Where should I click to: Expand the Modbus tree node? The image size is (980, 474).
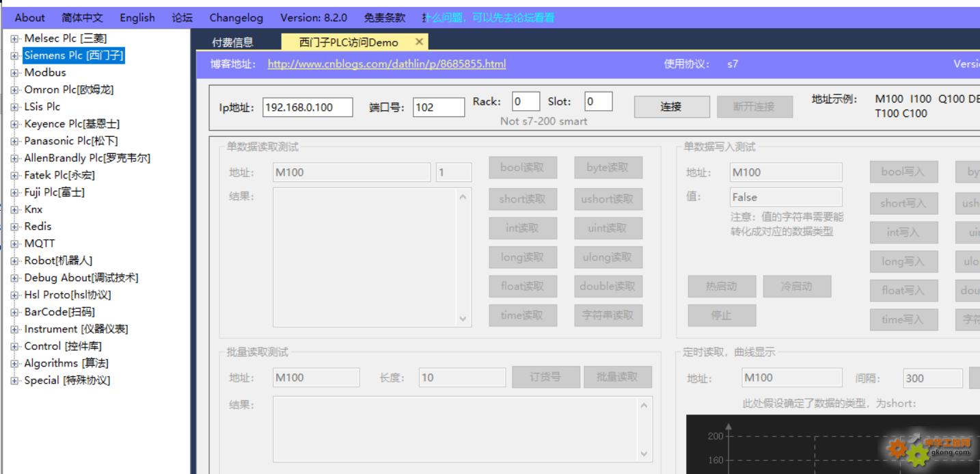[x=14, y=73]
